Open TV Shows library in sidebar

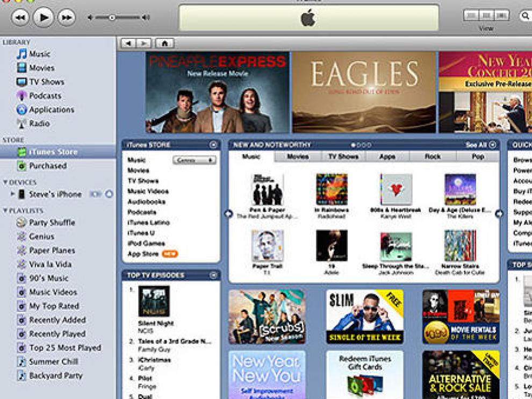pos(40,82)
